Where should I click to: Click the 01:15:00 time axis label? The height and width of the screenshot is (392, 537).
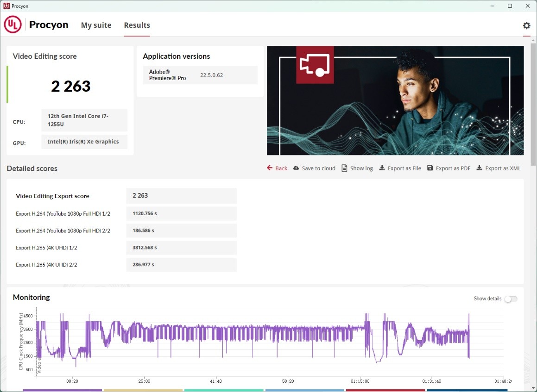(360, 381)
